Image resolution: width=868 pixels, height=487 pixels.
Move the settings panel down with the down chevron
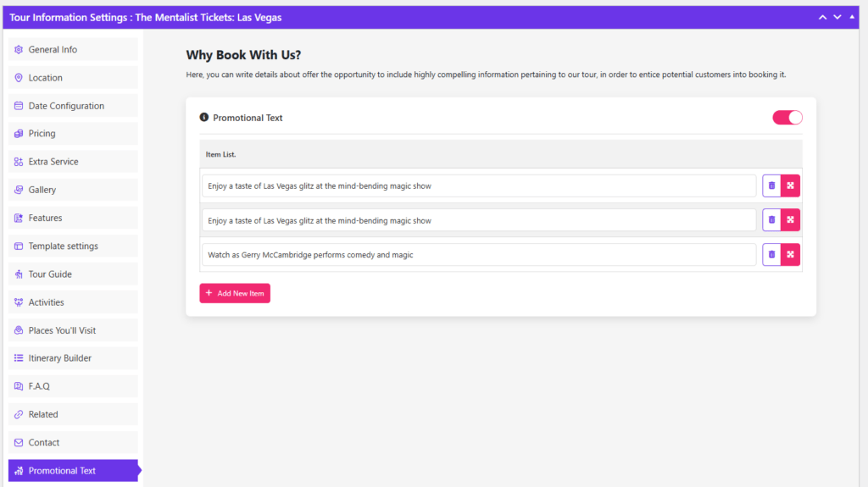(x=837, y=17)
